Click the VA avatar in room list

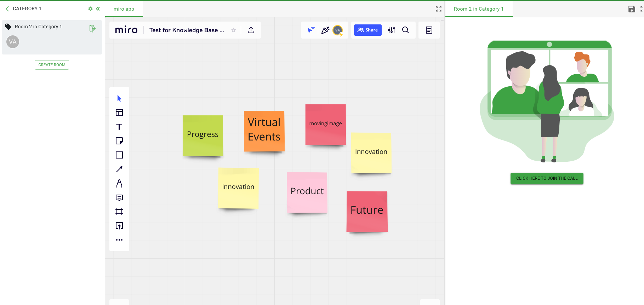(13, 42)
